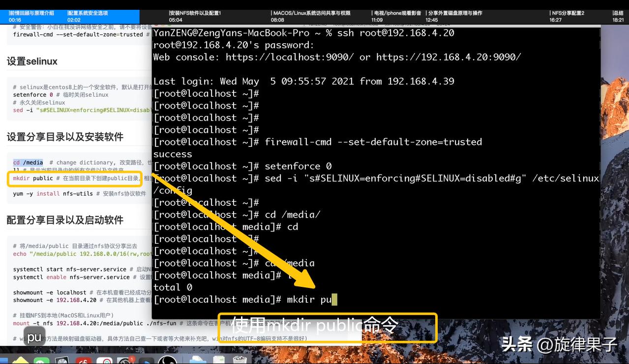
Task: Click the 'setenforce 0' line in the document
Action: (60, 94)
